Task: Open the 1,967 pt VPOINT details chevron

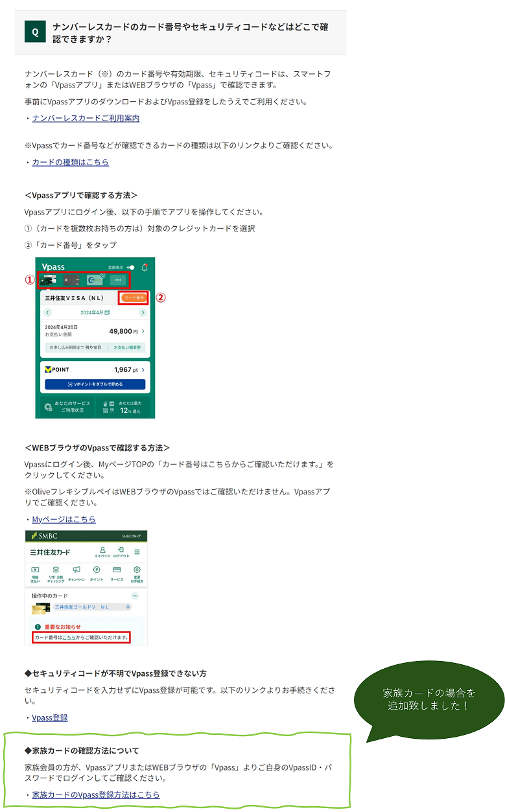Action: (143, 370)
